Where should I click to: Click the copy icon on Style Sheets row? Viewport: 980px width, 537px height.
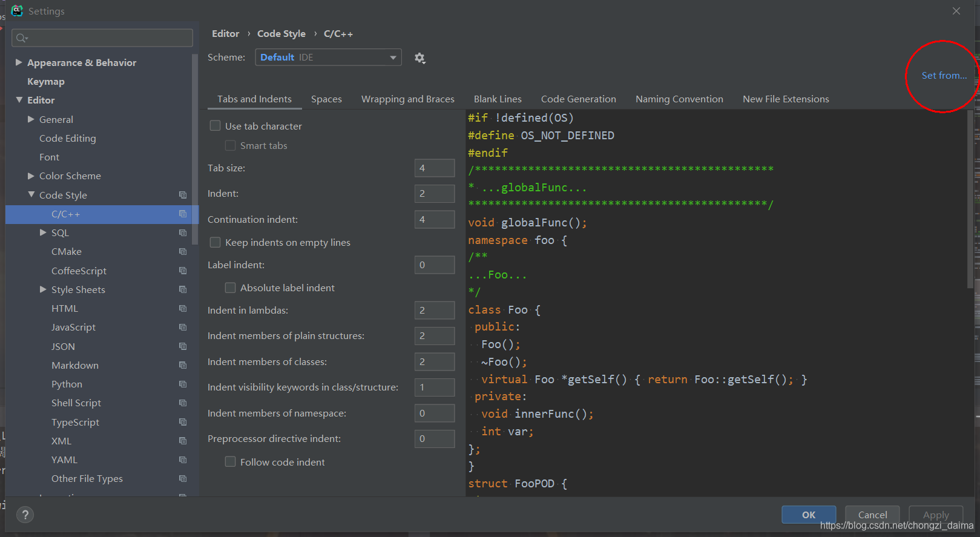[183, 289]
